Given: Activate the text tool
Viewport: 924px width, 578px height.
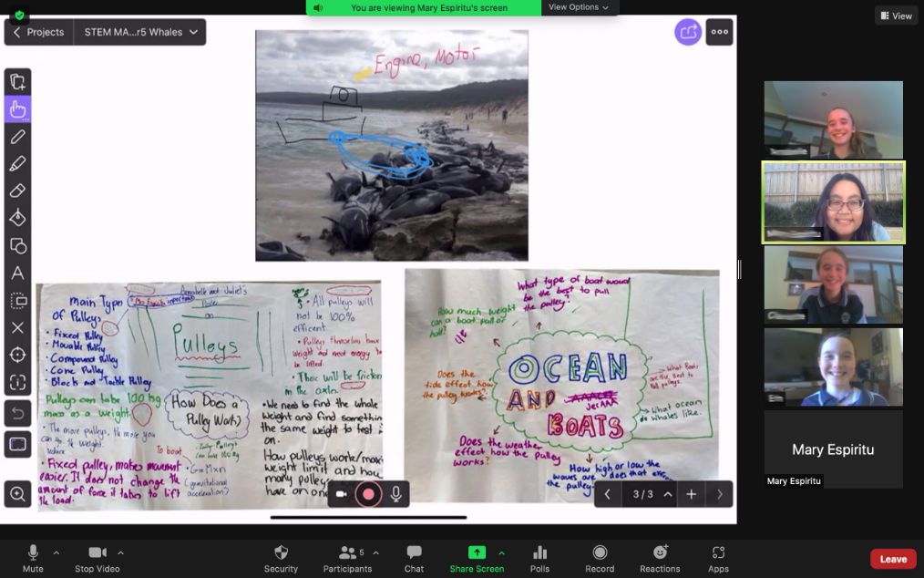Looking at the screenshot, I should [17, 273].
